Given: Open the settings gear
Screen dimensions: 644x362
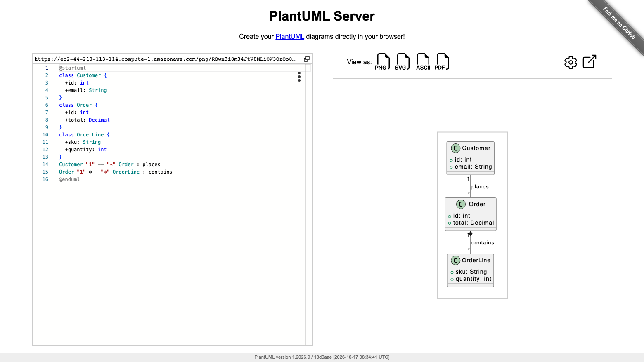Looking at the screenshot, I should coord(571,62).
